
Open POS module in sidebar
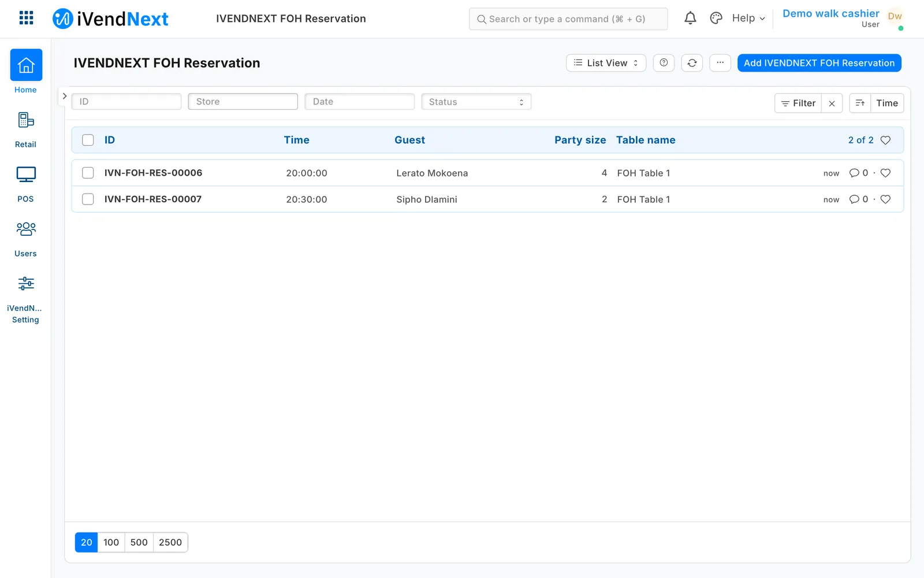[25, 184]
